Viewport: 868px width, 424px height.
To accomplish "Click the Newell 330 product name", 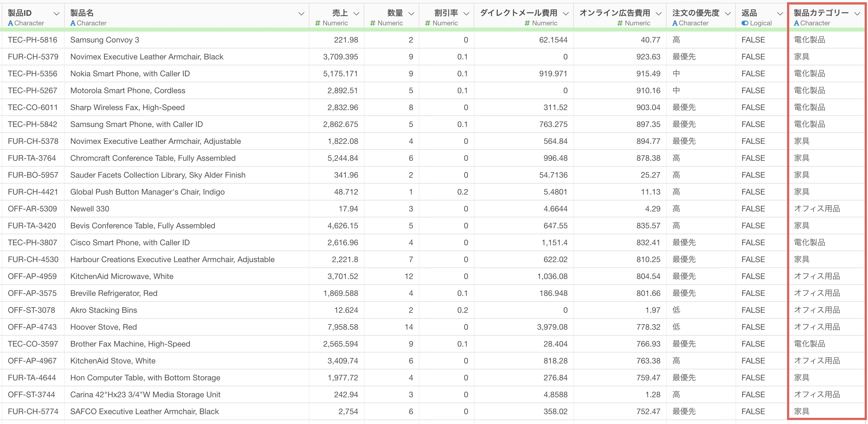I will 90,208.
